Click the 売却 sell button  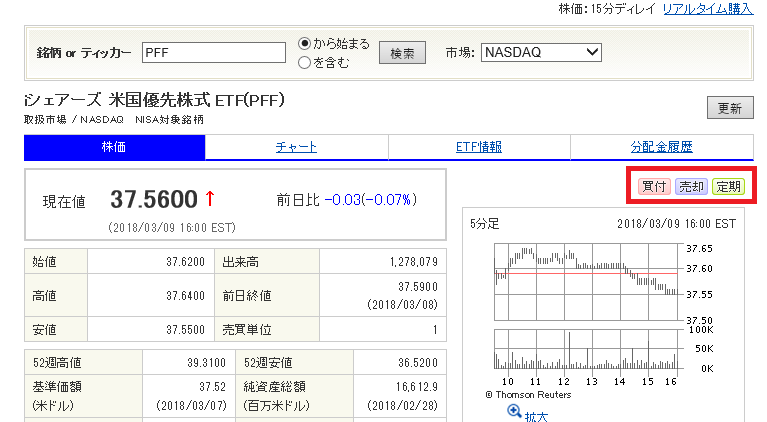click(691, 186)
